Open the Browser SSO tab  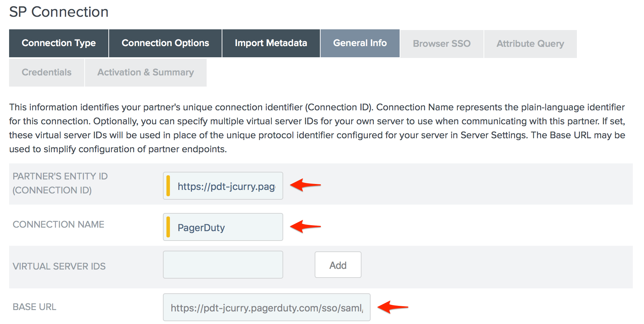click(x=442, y=44)
